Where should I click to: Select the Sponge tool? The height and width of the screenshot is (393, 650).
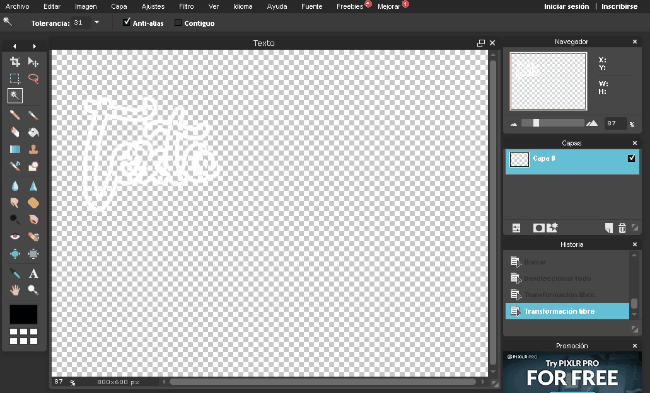33,203
